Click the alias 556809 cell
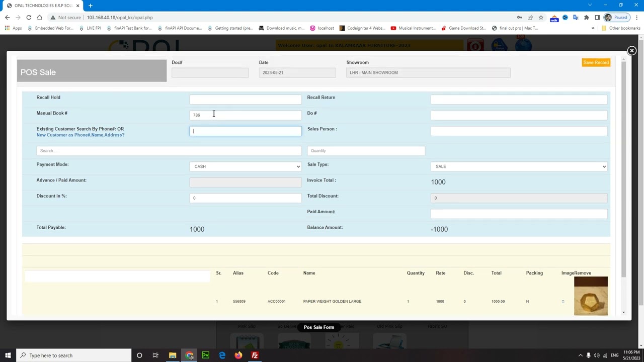This screenshot has height=362, width=644. click(x=239, y=302)
